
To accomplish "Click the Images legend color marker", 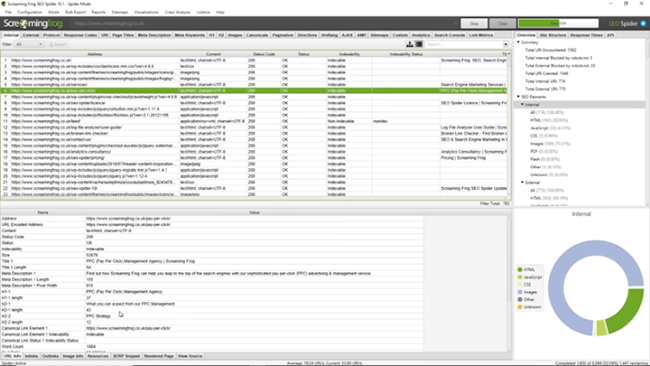I will (519, 292).
